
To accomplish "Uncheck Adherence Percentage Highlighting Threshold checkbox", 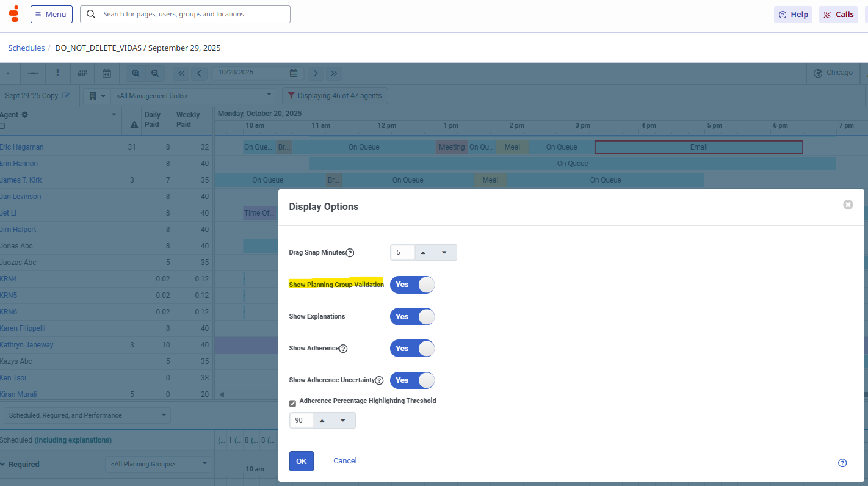I will 293,403.
